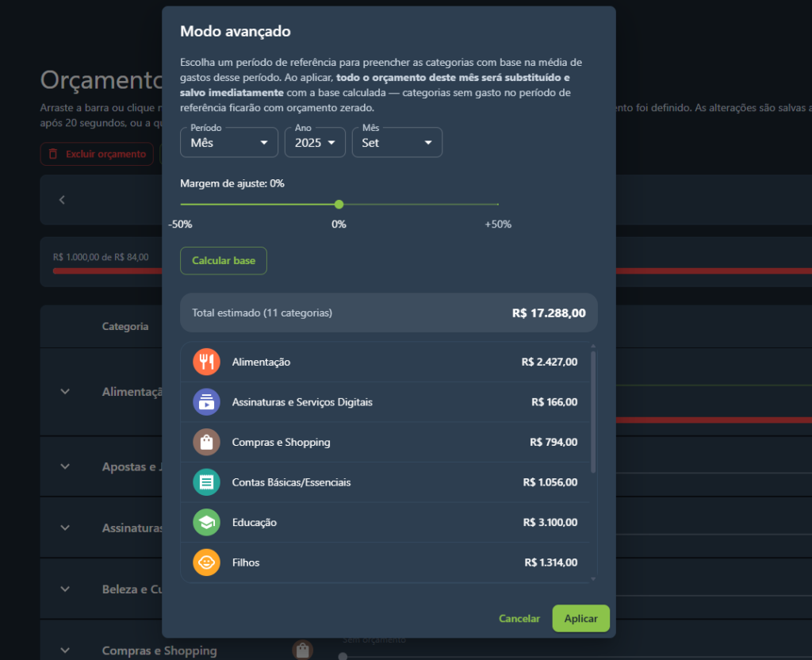Screen dimensions: 812x660
Task: Open the Período dropdown
Action: [229, 143]
